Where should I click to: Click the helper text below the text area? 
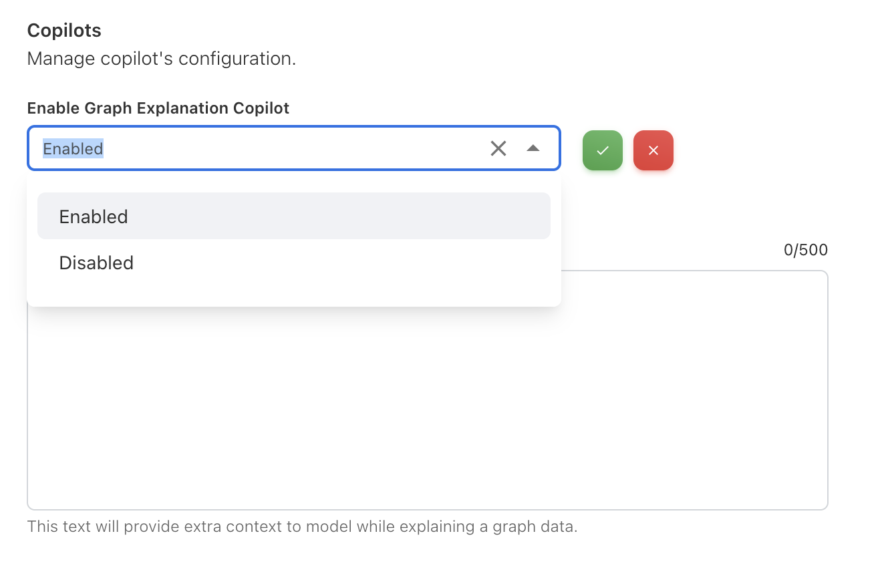302,527
